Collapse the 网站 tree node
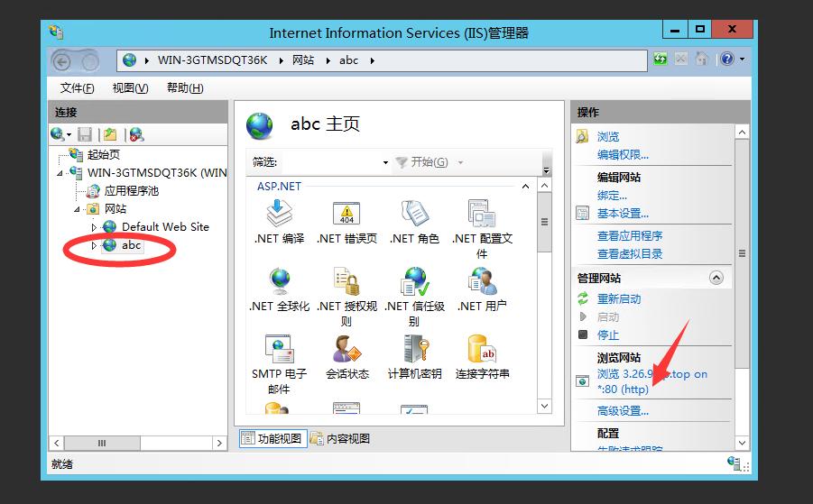The width and height of the screenshot is (813, 504). 77,209
